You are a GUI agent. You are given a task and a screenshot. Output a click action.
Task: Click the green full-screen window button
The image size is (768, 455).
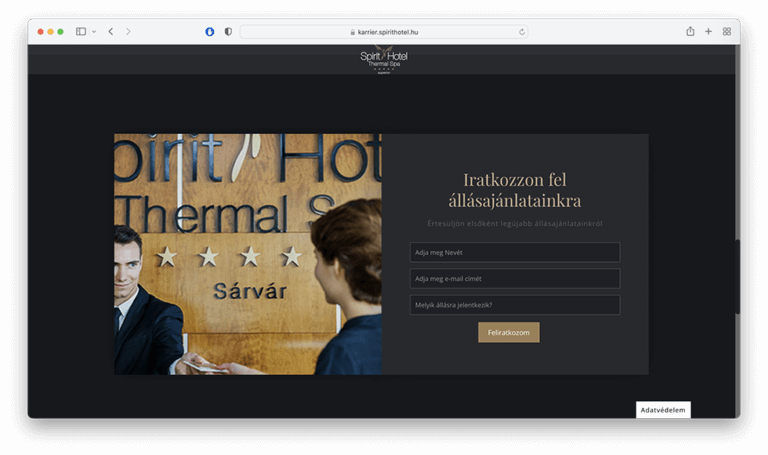[60, 32]
